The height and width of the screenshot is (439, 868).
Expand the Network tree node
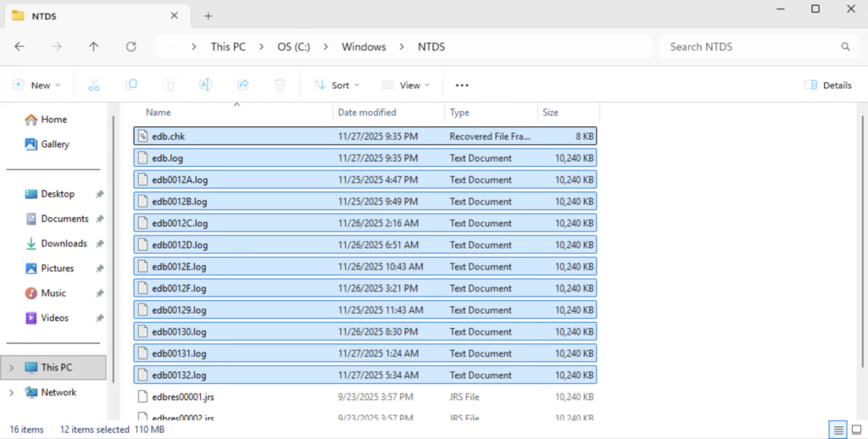tap(11, 392)
